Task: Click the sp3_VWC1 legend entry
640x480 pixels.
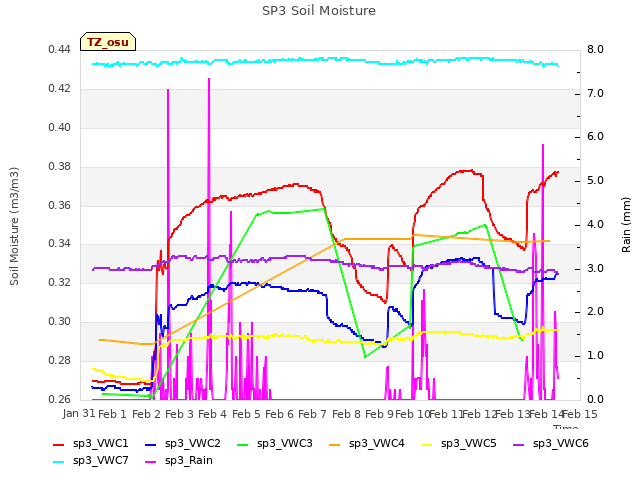Action: pyautogui.click(x=91, y=444)
